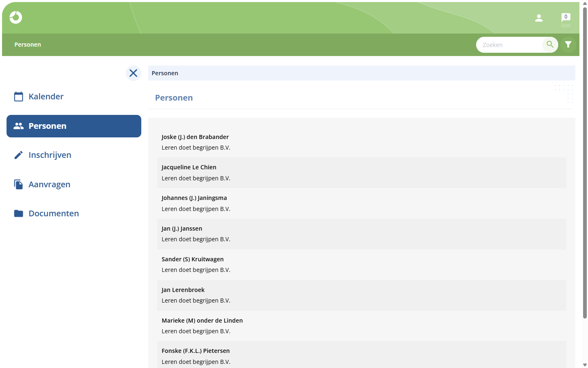Viewport: 588px width, 368px height.
Task: Click the application logo in the header
Action: tap(16, 17)
